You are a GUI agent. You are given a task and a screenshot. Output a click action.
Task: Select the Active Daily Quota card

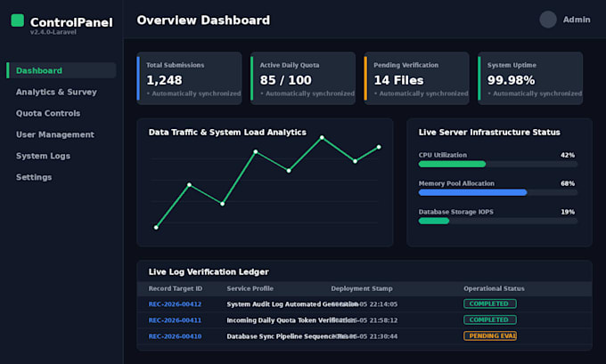(x=303, y=78)
